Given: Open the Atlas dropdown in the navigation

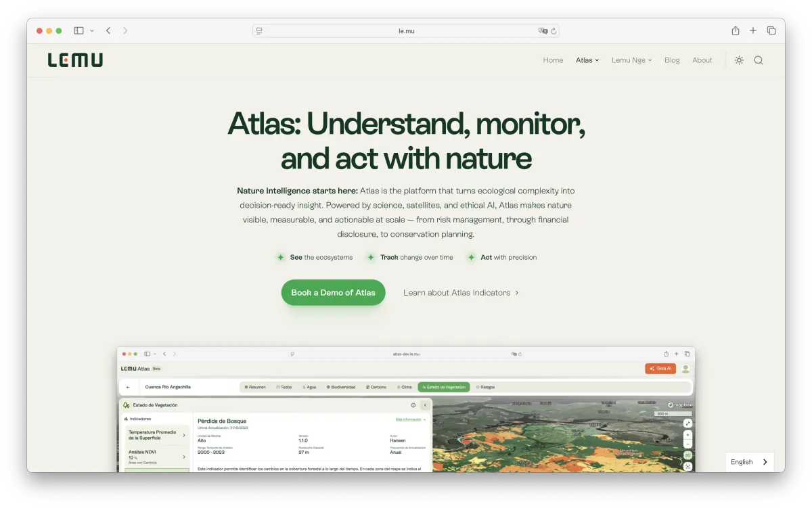Looking at the screenshot, I should click(x=587, y=60).
